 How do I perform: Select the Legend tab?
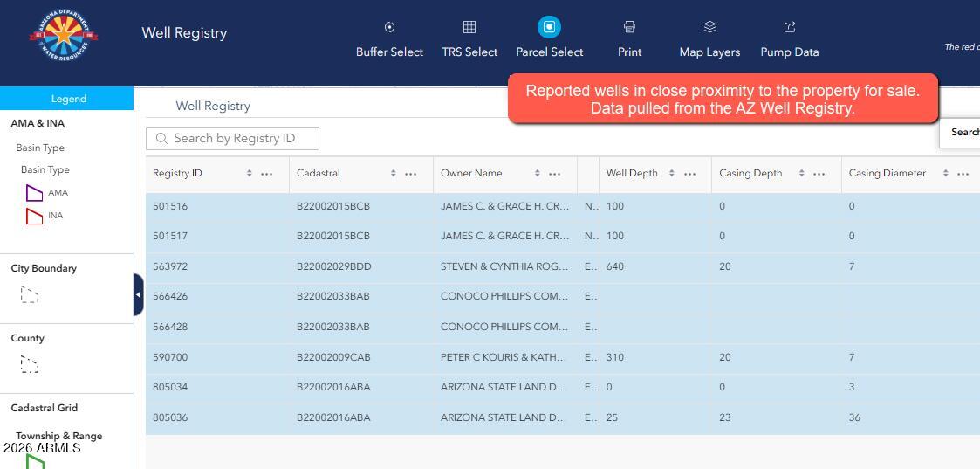click(67, 99)
